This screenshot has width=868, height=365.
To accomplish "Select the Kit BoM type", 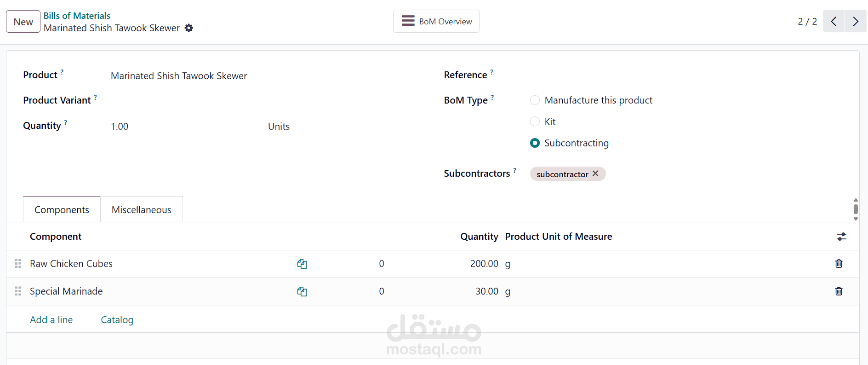I will tap(535, 122).
